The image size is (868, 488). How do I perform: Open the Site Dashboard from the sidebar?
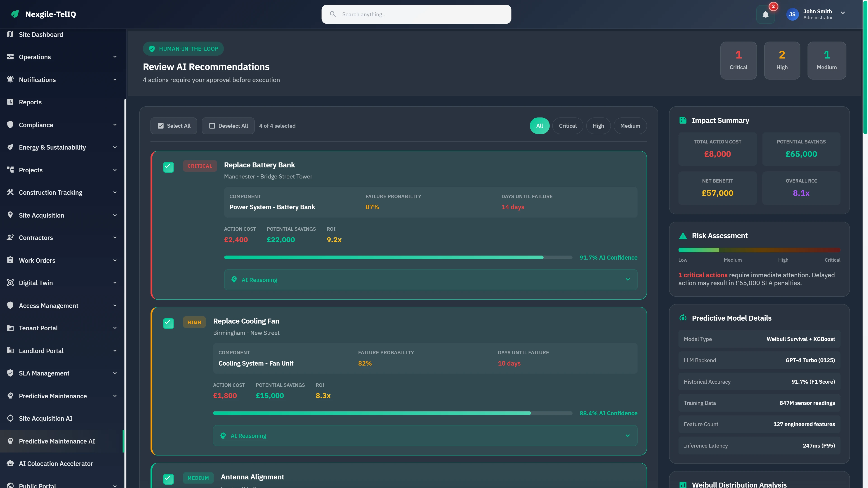[41, 34]
